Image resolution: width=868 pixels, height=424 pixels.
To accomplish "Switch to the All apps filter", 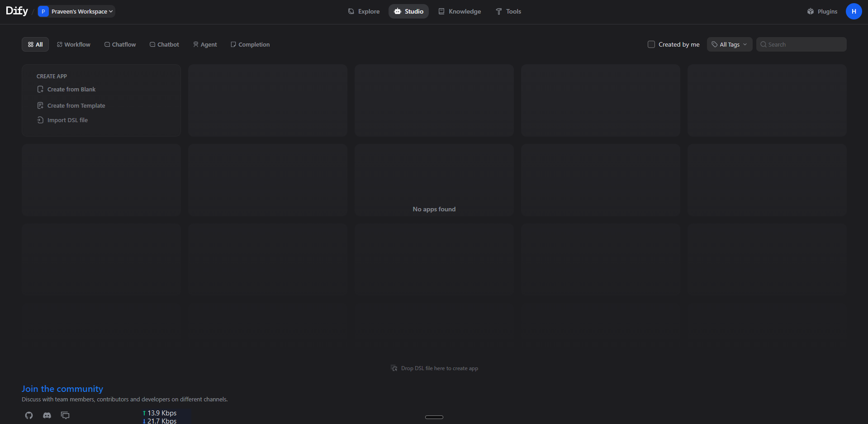I will [x=35, y=44].
